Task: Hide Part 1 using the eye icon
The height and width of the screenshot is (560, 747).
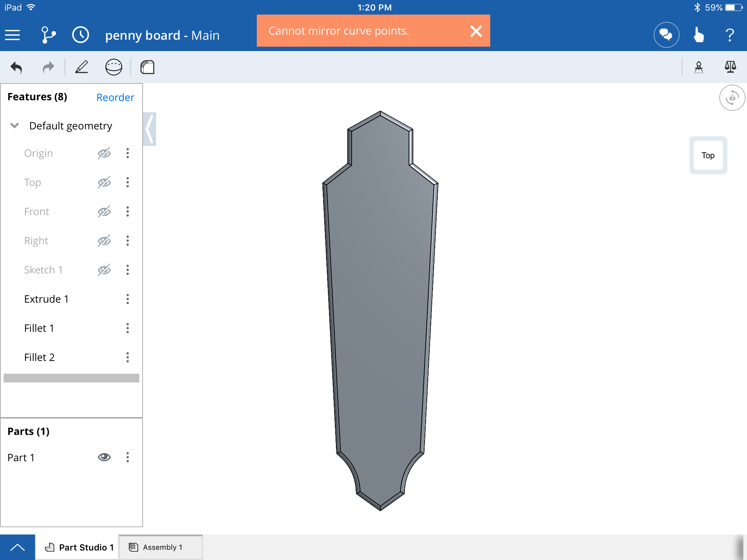Action: 104,457
